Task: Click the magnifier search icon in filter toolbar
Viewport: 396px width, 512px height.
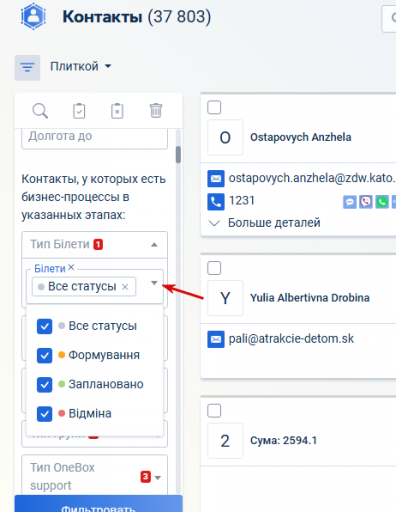Action: click(x=40, y=111)
